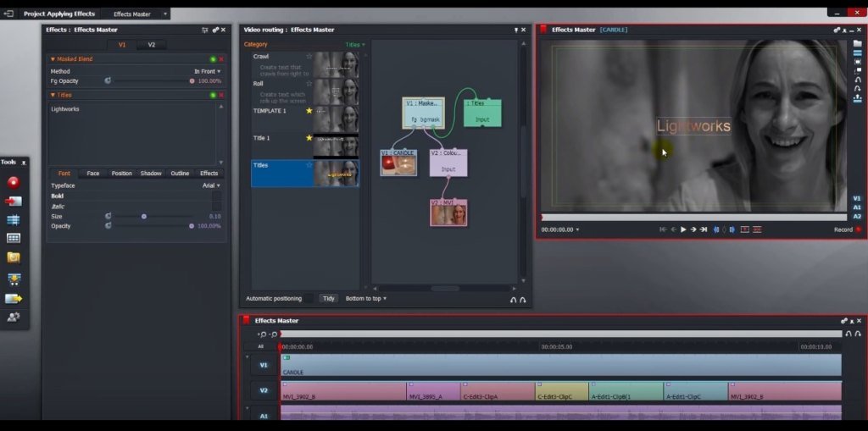Click undo arrow in Video routing panel
This screenshot has height=431, width=868.
tap(513, 300)
